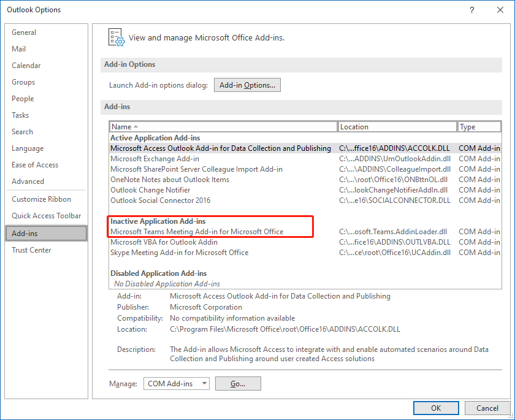Open the Customize Ribbon section
This screenshot has width=515, height=420.
tap(40, 199)
